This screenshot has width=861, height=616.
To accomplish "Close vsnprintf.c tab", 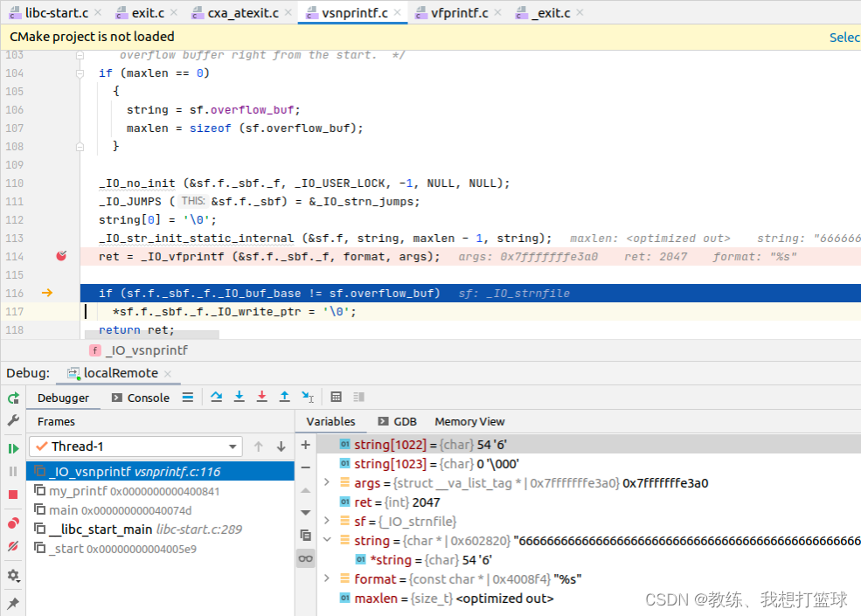I will 398,12.
